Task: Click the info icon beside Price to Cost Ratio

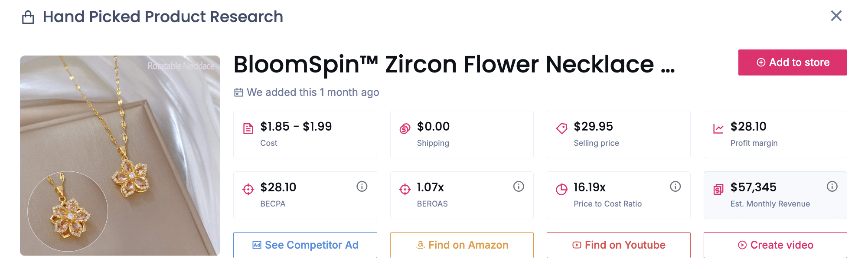Action: click(x=675, y=186)
